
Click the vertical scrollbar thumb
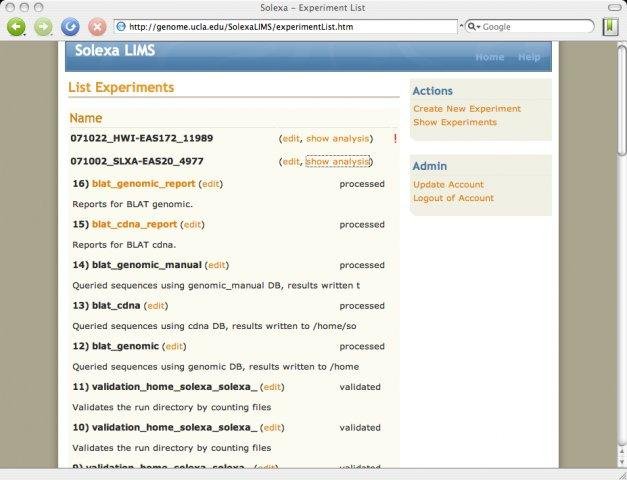622,100
